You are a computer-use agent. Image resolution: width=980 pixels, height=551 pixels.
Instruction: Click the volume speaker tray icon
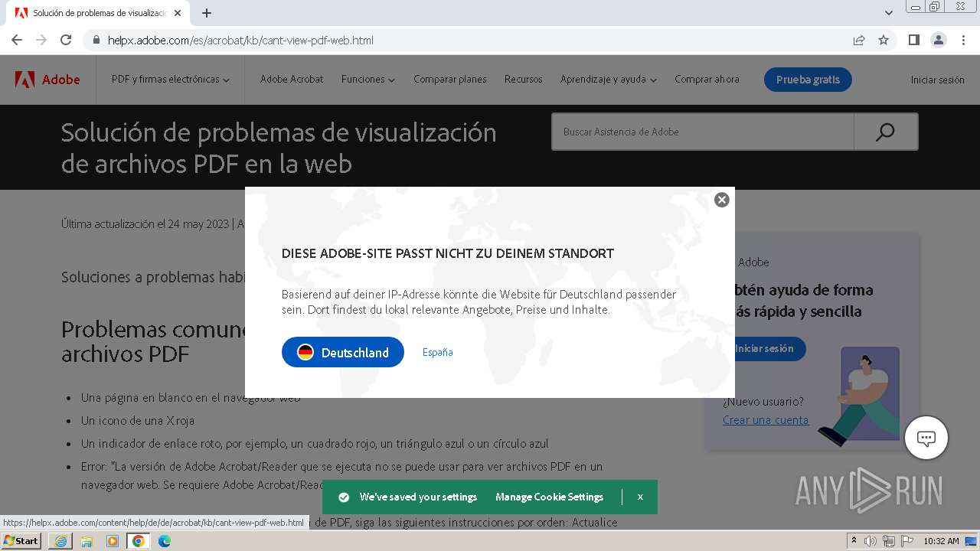pyautogui.click(x=871, y=541)
